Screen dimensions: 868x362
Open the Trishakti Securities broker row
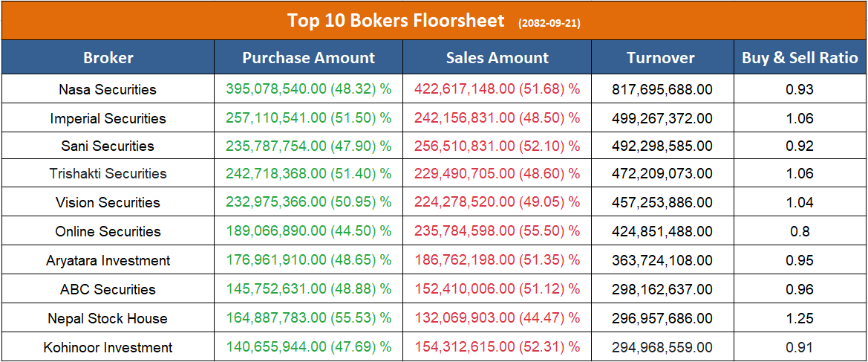[x=108, y=173]
